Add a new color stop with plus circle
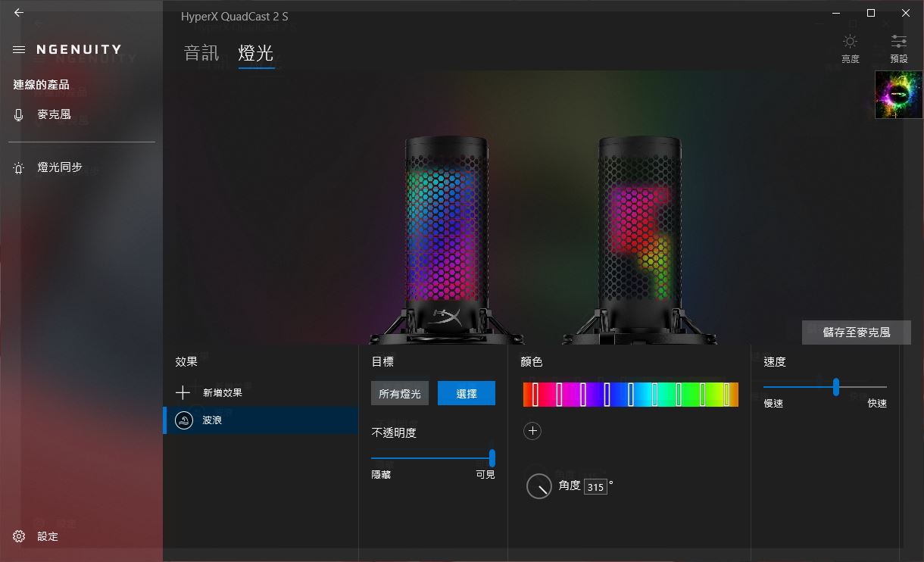Screen dimensions: 924x562 click(532, 431)
